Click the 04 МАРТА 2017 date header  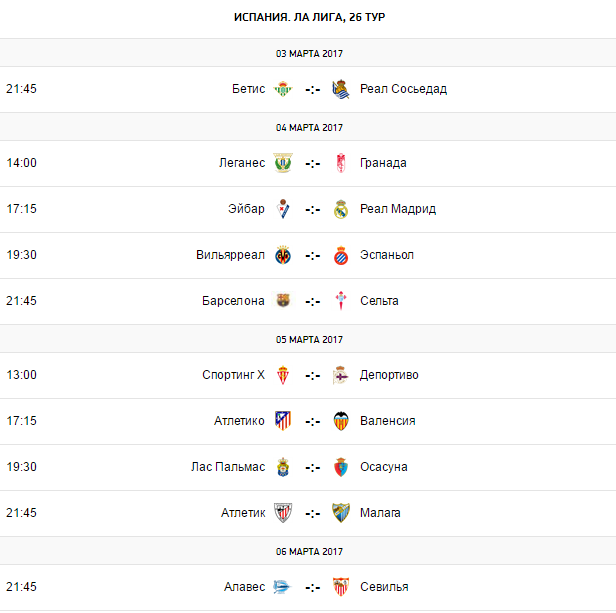[x=309, y=127]
